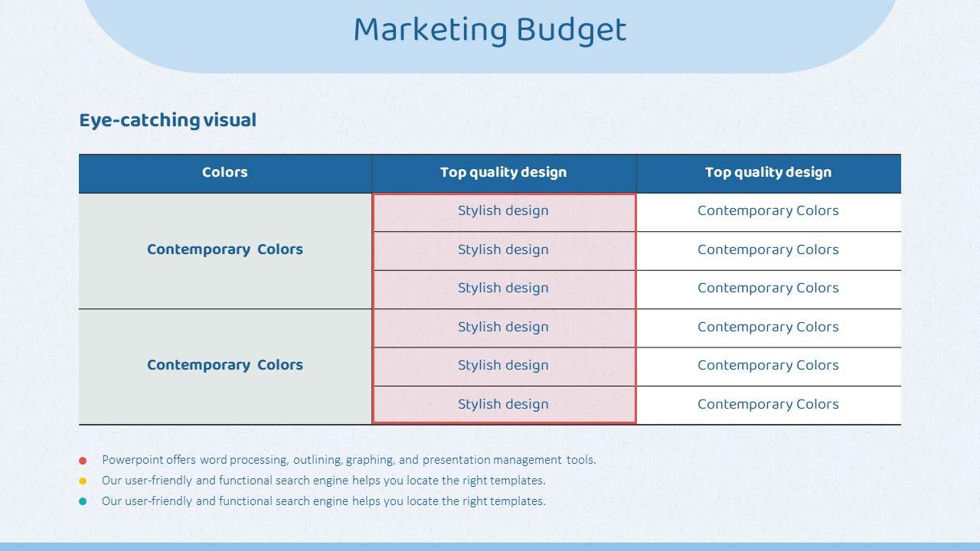This screenshot has height=551, width=980.
Task: Click the yellow bullet dot
Action: point(83,481)
